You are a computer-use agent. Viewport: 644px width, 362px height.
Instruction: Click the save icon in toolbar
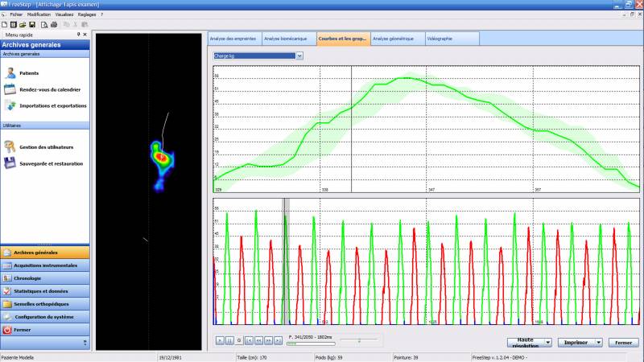pyautogui.click(x=32, y=25)
